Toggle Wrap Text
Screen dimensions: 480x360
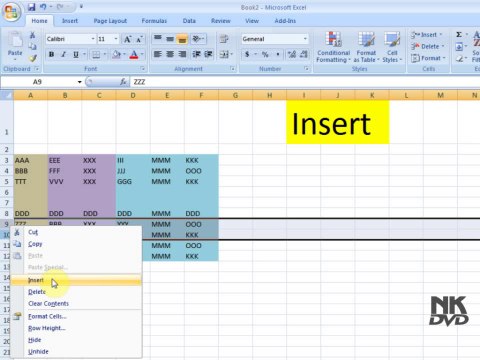(224, 39)
